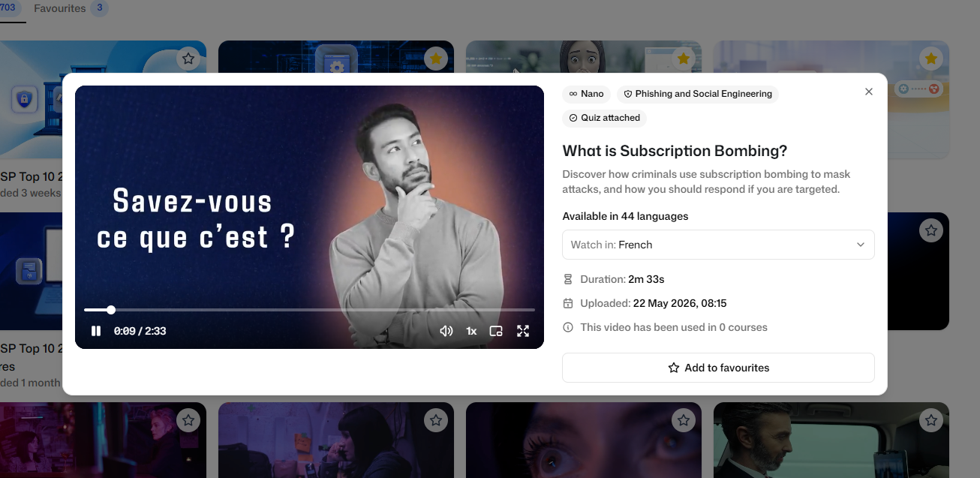Click the Nano tag

587,94
